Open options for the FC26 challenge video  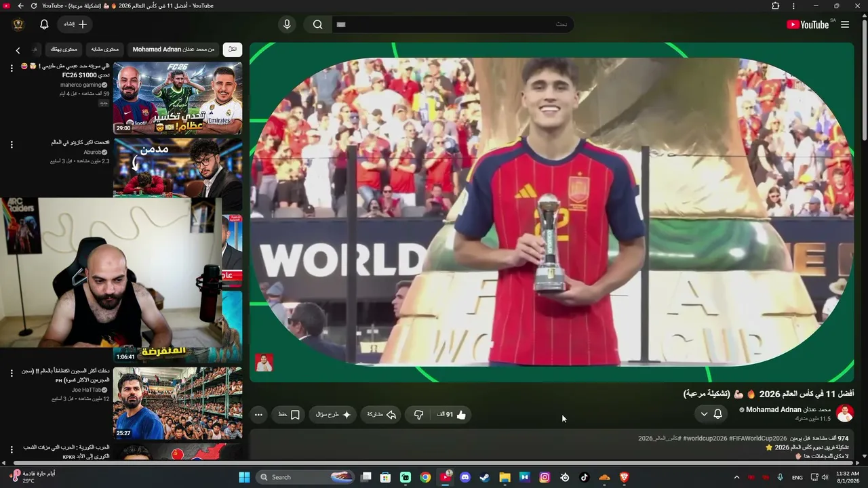pyautogui.click(x=12, y=68)
